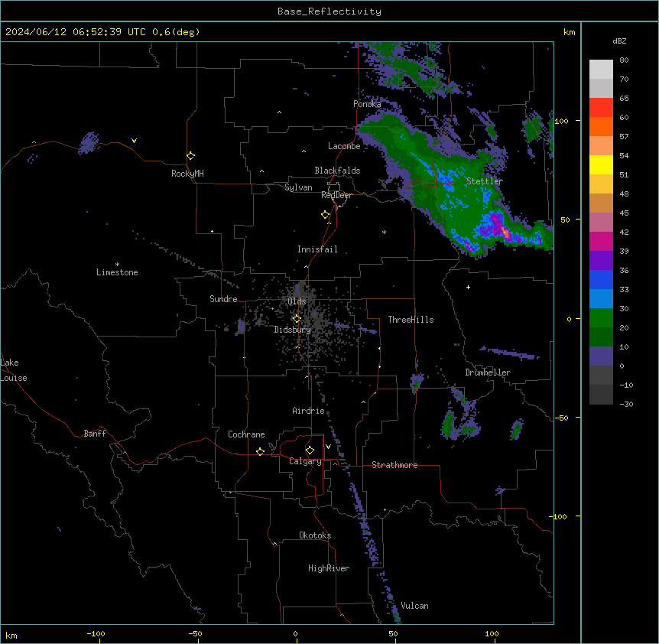Image resolution: width=659 pixels, height=644 pixels.
Task: Click the yellow V marker east of Calgary
Action: 328,447
